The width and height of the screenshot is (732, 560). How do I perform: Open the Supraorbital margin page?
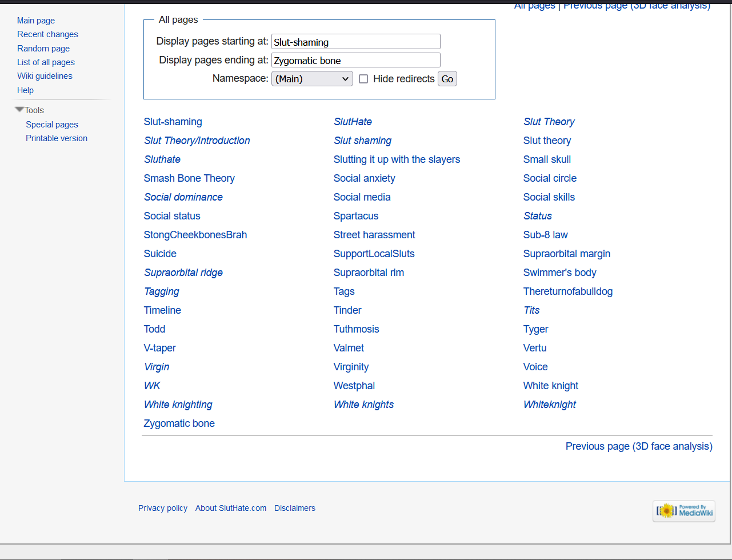[567, 254]
